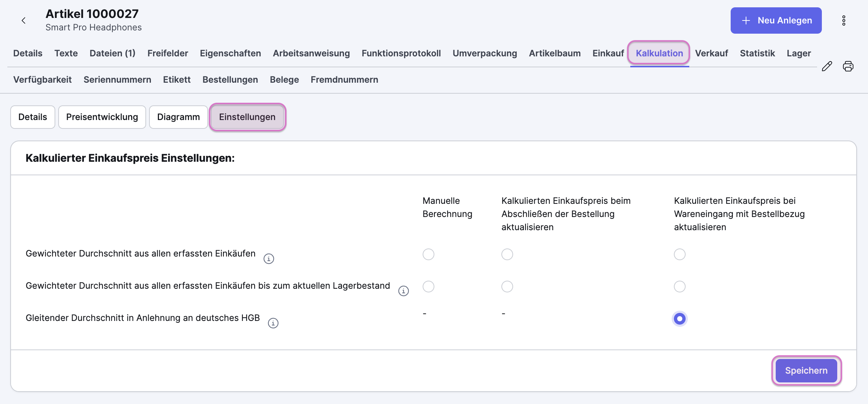
Task: Open the Artikelbaum tab
Action: tap(554, 53)
